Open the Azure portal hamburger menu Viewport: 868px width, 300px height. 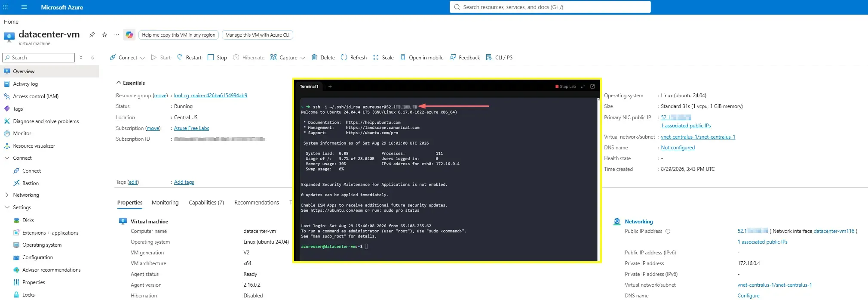click(x=24, y=7)
